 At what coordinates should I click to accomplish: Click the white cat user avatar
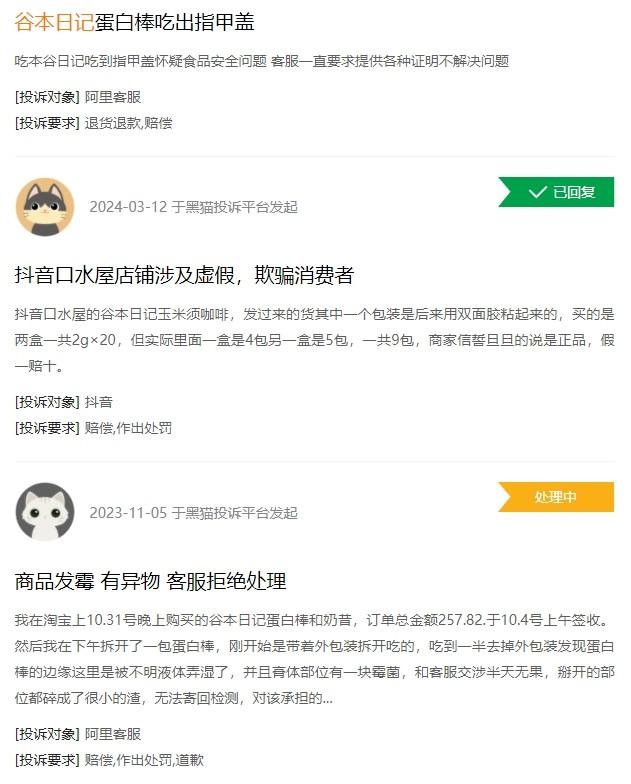click(45, 512)
